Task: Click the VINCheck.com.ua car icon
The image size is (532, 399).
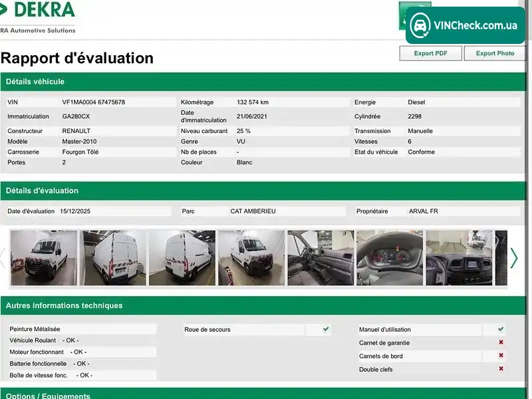Action: click(x=420, y=25)
